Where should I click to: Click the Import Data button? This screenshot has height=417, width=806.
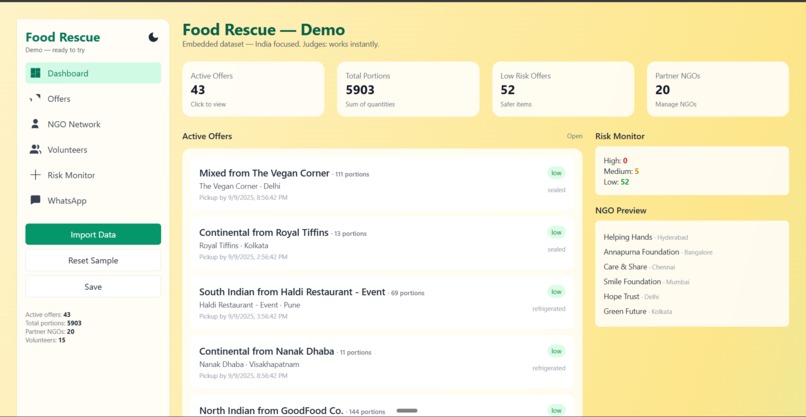click(93, 234)
